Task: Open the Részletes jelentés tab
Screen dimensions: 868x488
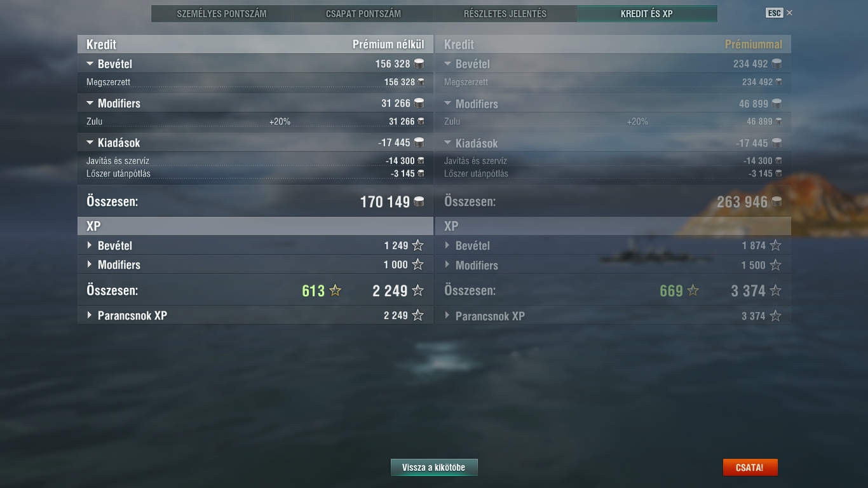Action: (505, 13)
